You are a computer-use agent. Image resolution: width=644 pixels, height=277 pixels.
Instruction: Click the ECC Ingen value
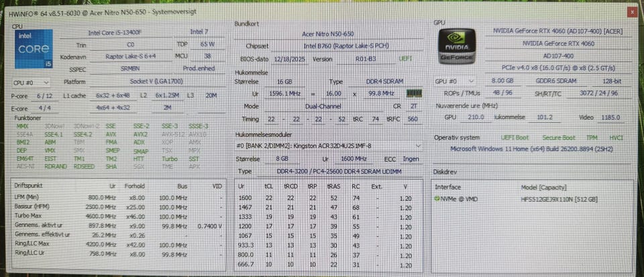(411, 159)
